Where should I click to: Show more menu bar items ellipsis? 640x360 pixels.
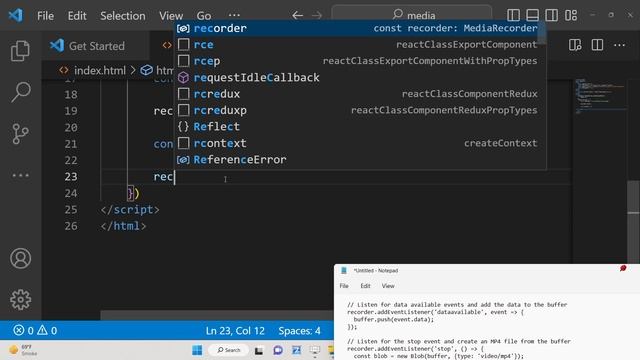point(234,16)
